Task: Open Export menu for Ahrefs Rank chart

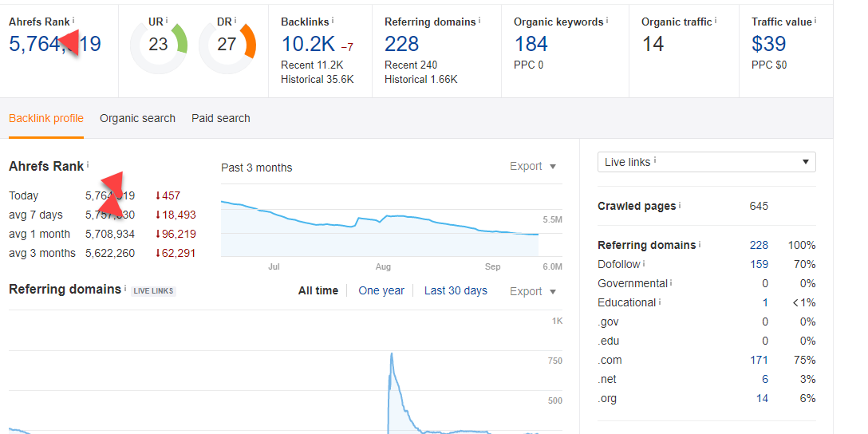Action: pos(533,166)
